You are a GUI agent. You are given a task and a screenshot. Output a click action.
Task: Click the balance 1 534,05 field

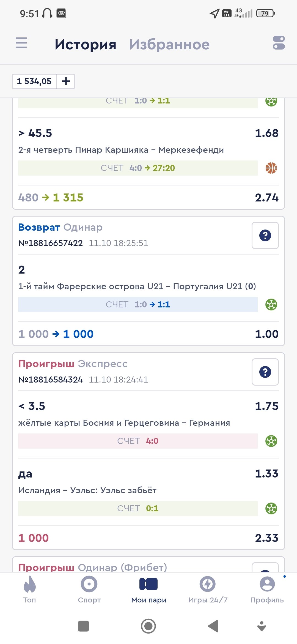tap(34, 81)
